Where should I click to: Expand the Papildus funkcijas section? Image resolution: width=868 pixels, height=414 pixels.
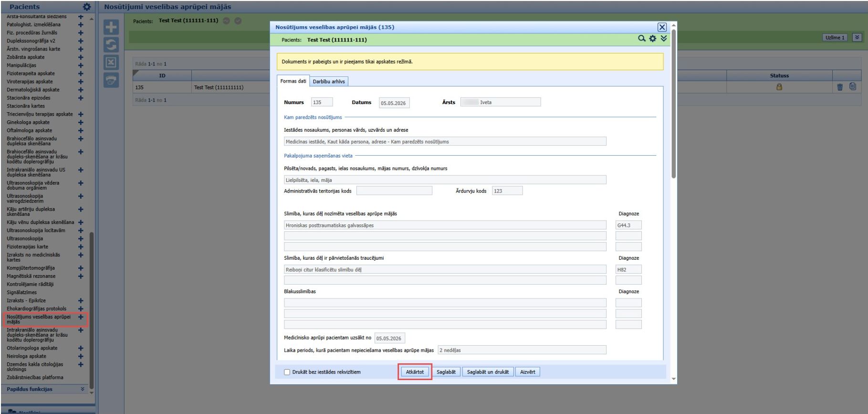(x=83, y=389)
